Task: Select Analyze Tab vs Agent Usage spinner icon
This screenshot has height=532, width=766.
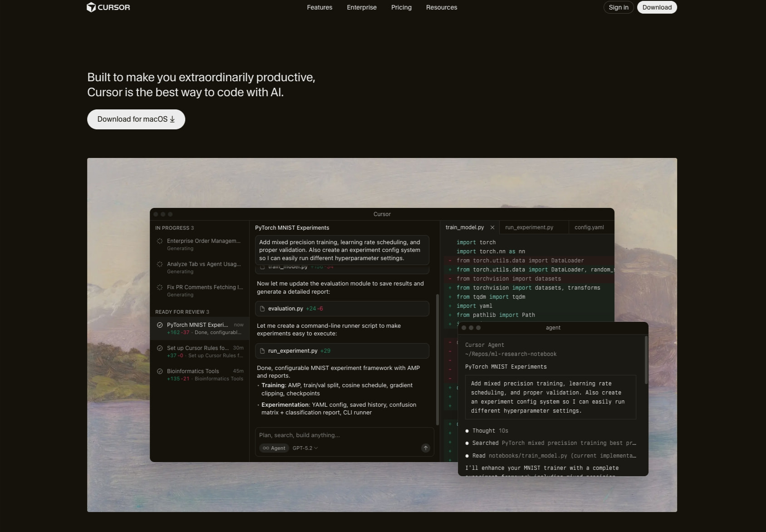Action: click(160, 264)
